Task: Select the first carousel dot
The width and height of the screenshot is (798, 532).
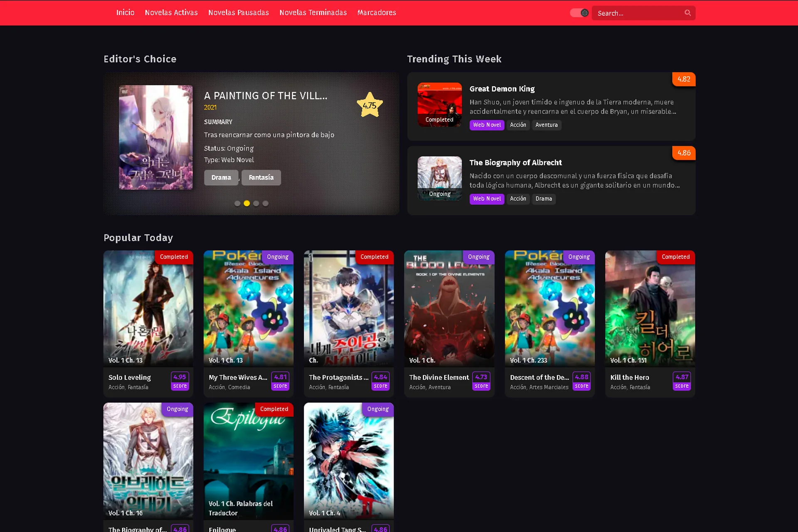Action: click(237, 203)
